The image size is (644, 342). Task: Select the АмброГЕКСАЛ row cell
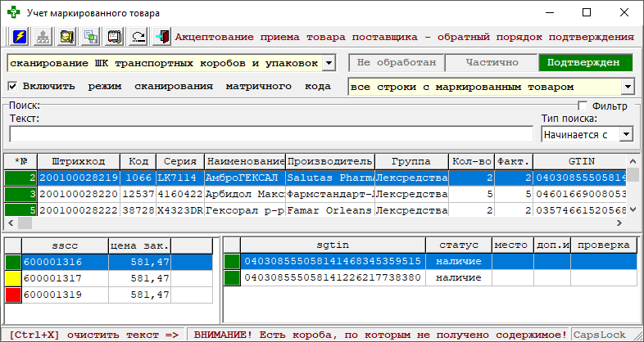[x=245, y=178]
